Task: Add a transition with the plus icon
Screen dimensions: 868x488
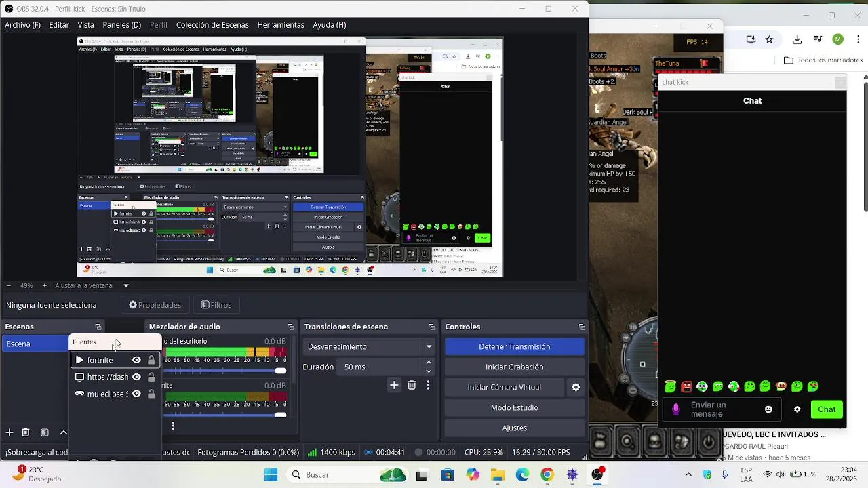Action: 394,385
